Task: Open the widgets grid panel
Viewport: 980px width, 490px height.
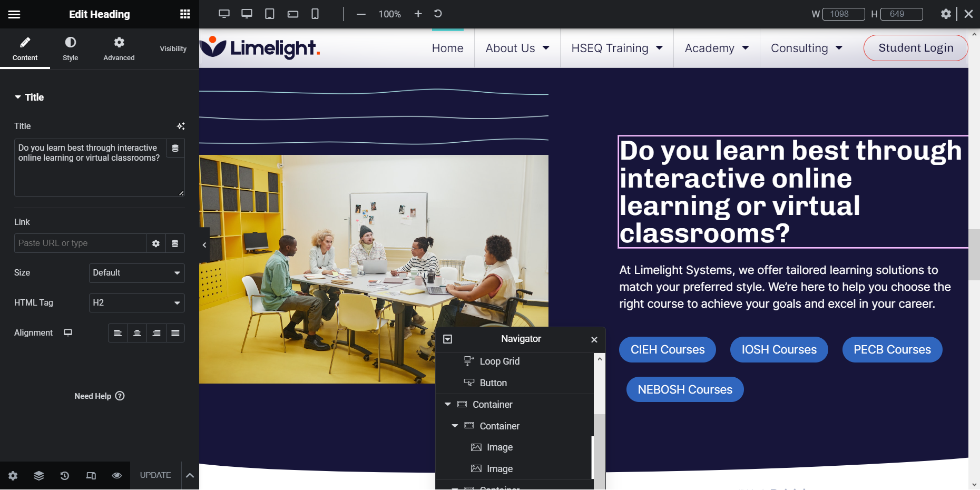Action: [185, 14]
